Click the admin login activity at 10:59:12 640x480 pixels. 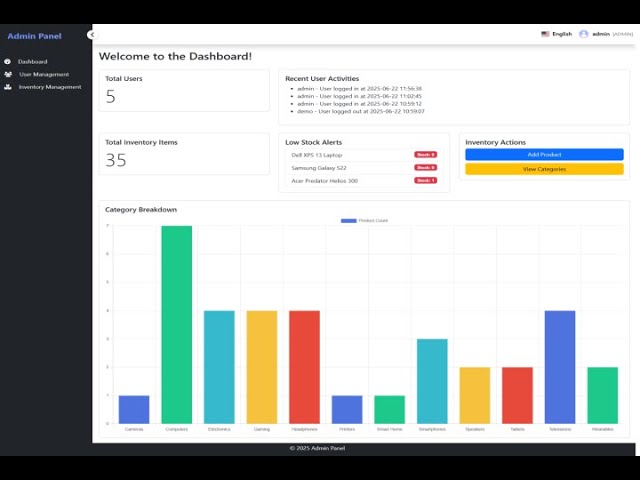pos(359,104)
